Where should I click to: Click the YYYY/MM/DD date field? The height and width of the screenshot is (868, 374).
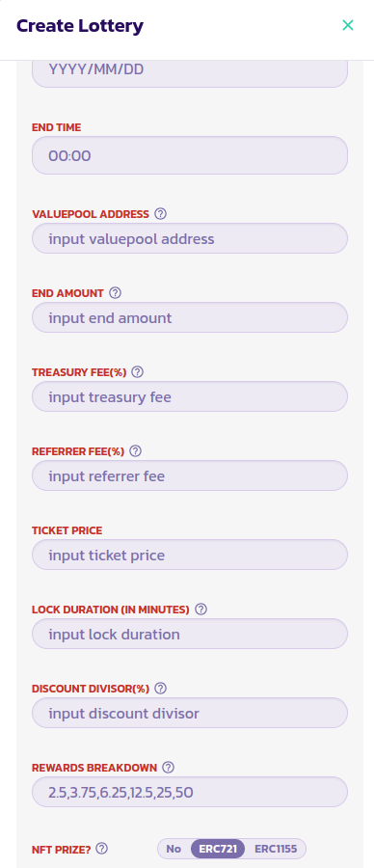tap(190, 72)
